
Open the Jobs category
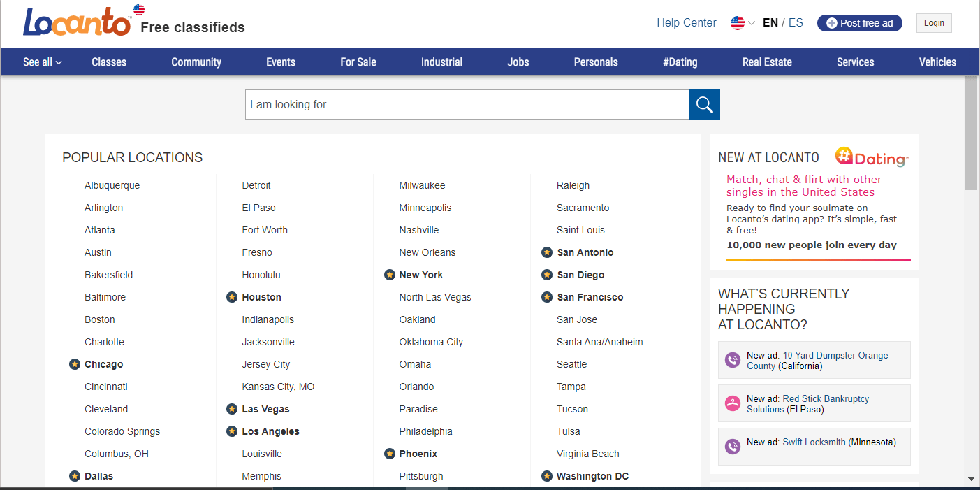pos(518,62)
